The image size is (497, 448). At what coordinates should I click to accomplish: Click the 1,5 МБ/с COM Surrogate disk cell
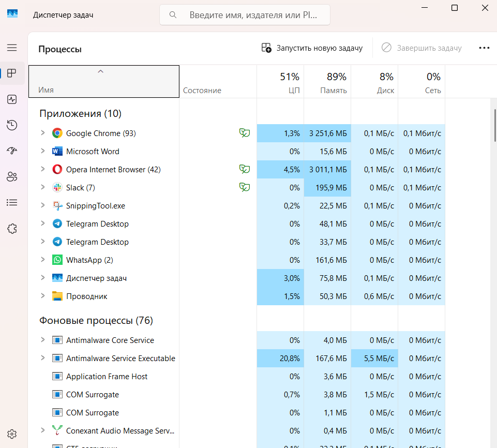tap(374, 394)
